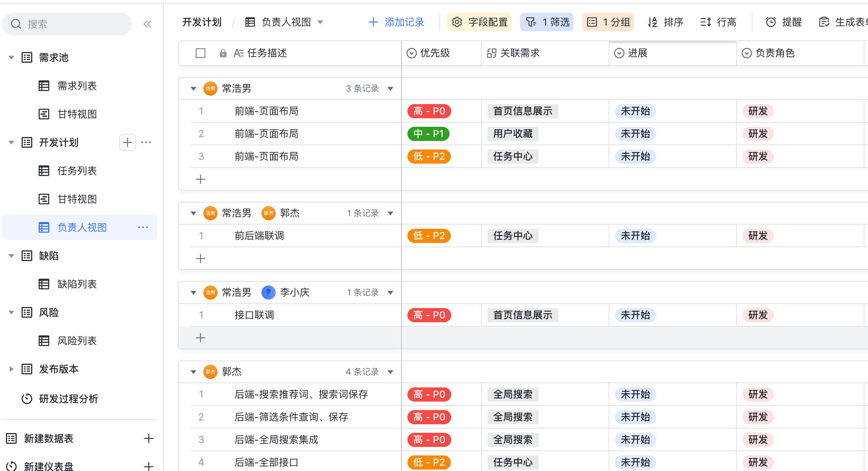Open 任务列表 view in sidebar
Viewport: 868px width, 471px height.
point(77,171)
